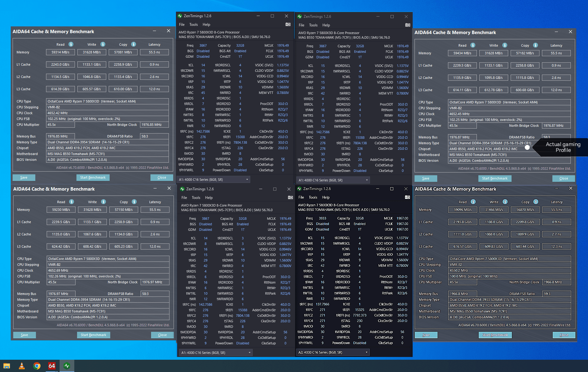Click screenshot camera icon in top-right ZenTimings window
Viewport: 588px width, 372px height.
[x=408, y=25]
